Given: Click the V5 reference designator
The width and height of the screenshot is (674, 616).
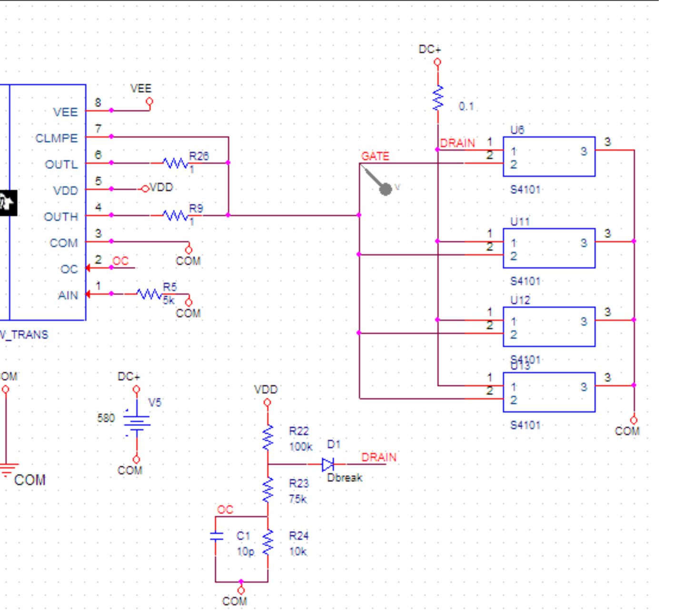Looking at the screenshot, I should (x=155, y=403).
